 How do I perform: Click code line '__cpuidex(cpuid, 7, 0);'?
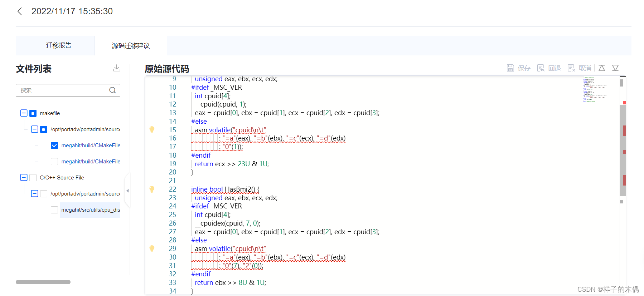[228, 223]
